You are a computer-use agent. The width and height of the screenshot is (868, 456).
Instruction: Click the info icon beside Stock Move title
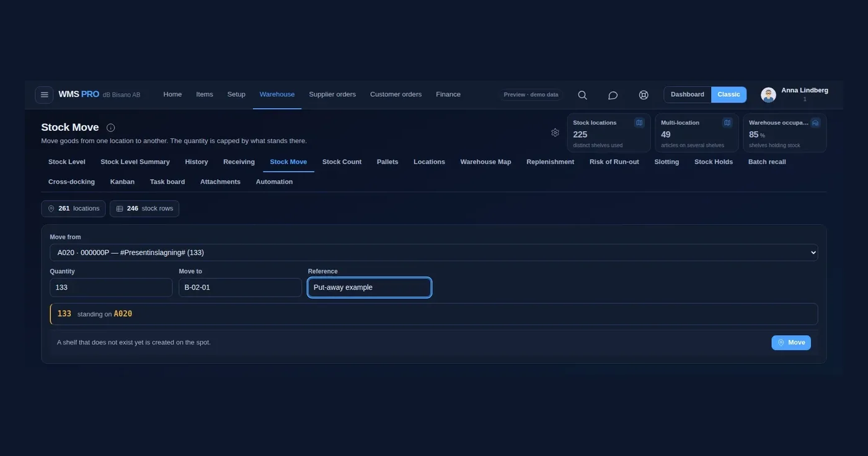click(x=110, y=128)
